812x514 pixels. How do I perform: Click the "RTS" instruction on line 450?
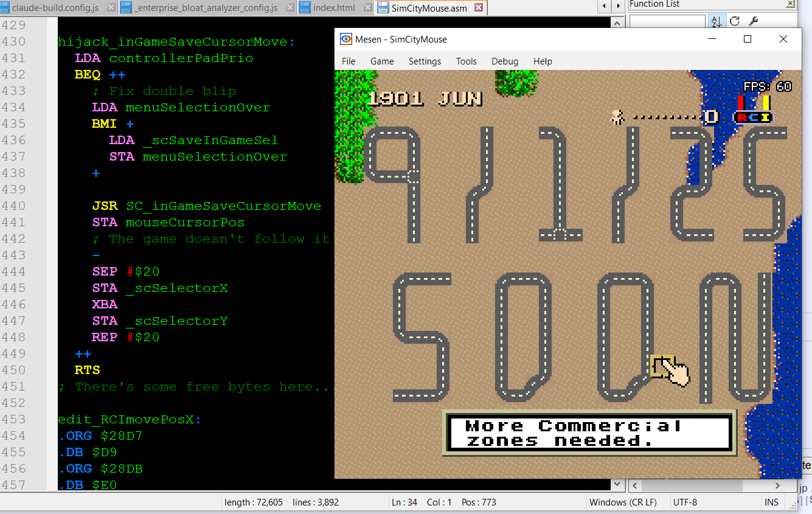click(x=88, y=370)
